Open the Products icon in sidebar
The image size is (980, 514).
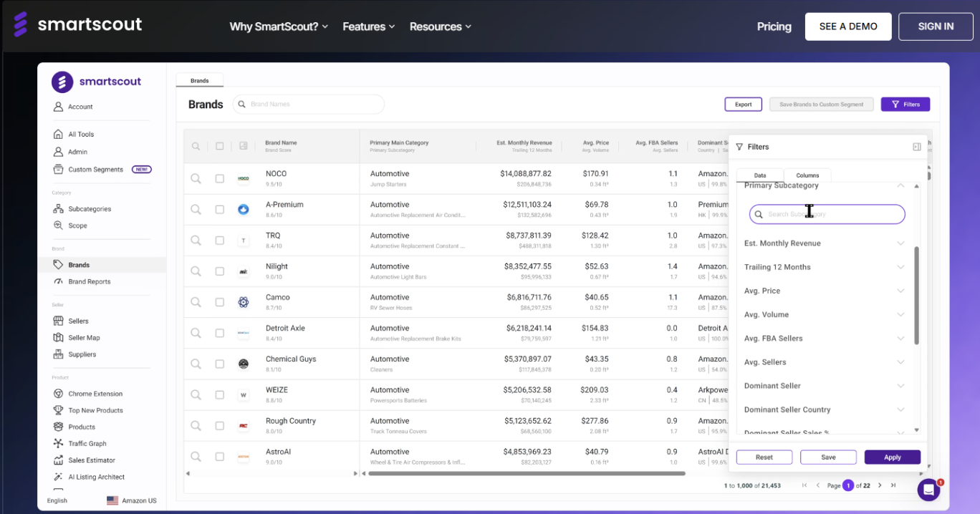click(x=59, y=427)
